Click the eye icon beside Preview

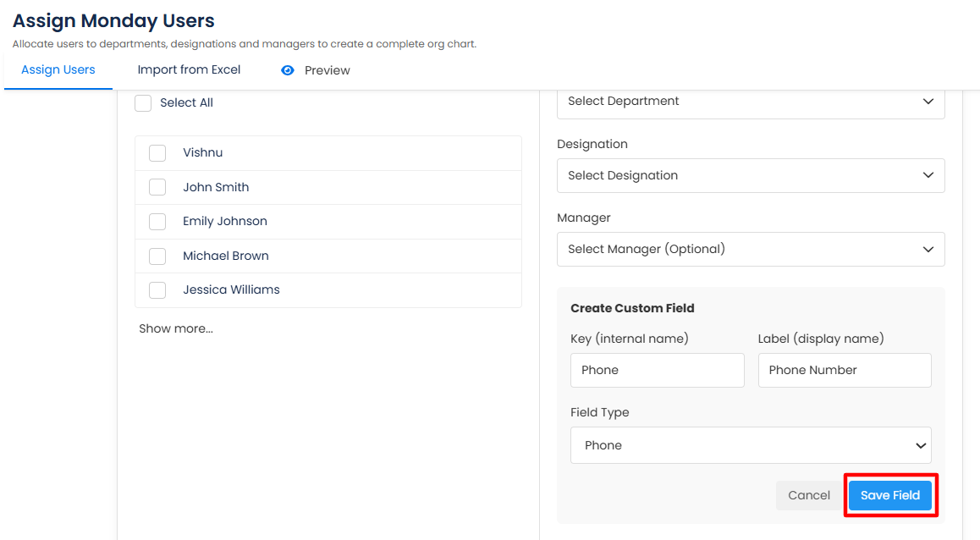coord(288,70)
